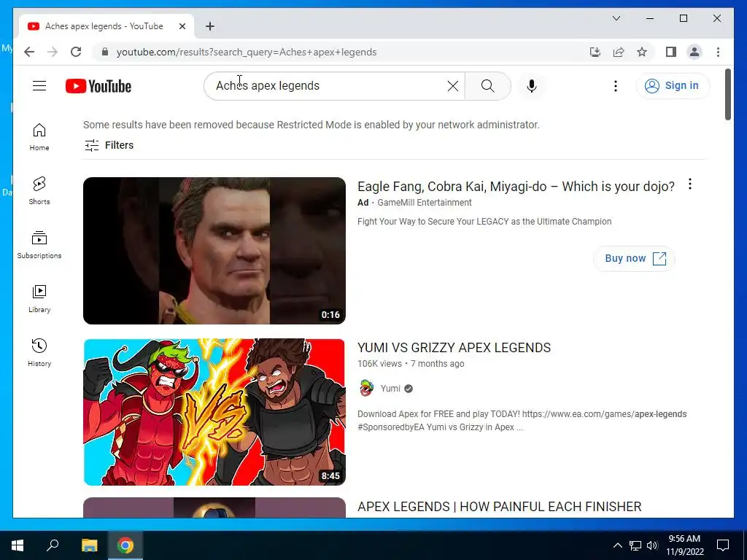Clear the search query with the X
747x560 pixels.
coord(452,86)
